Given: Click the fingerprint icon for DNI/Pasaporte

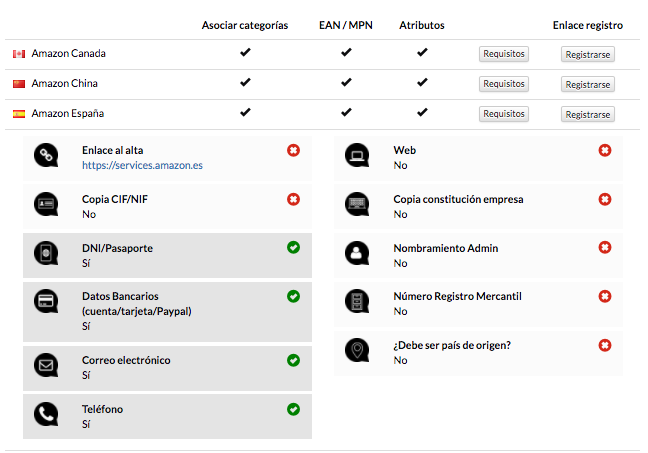Looking at the screenshot, I should [46, 253].
